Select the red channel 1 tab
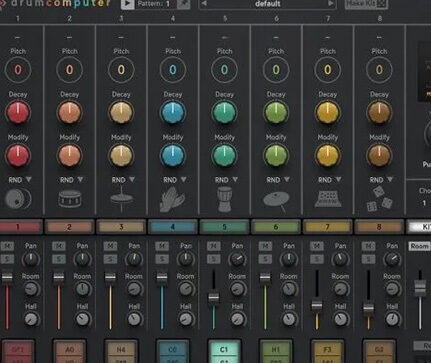The height and width of the screenshot is (363, 431). (21, 227)
